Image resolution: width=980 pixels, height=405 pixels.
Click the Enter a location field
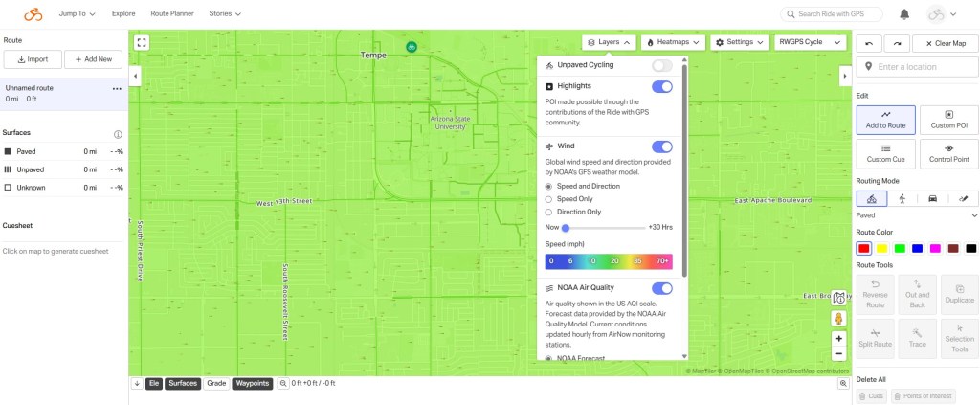917,67
